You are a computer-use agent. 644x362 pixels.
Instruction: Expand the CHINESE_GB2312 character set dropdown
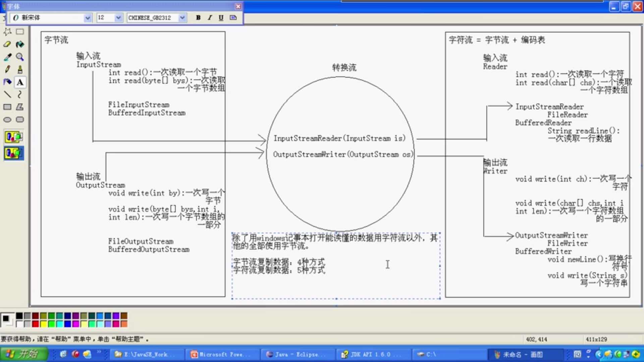[x=182, y=18]
